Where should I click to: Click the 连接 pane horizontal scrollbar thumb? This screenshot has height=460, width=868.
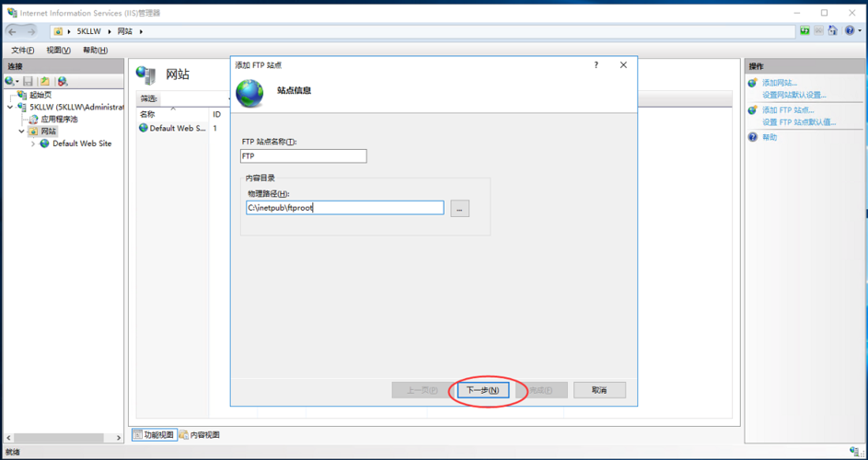58,438
